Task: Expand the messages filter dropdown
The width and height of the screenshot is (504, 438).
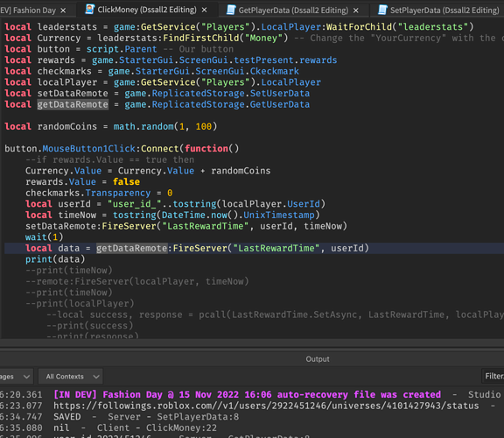Action: point(16,376)
